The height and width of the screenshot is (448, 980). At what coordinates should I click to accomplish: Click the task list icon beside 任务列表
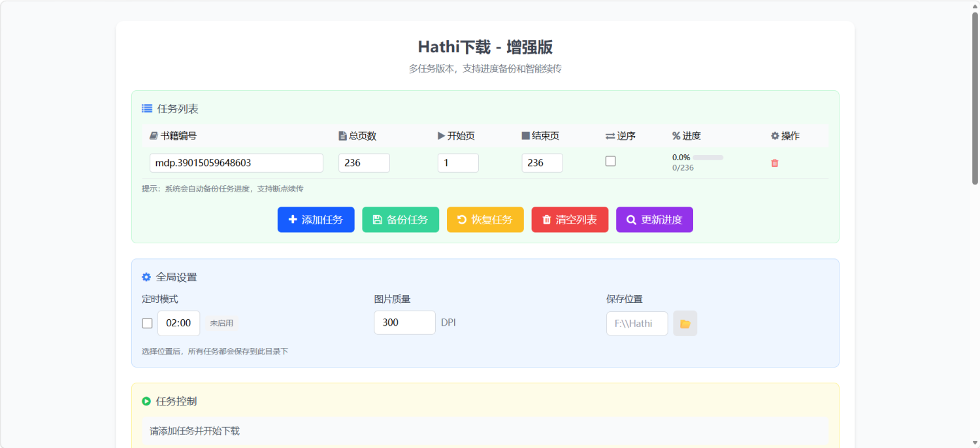coord(147,109)
